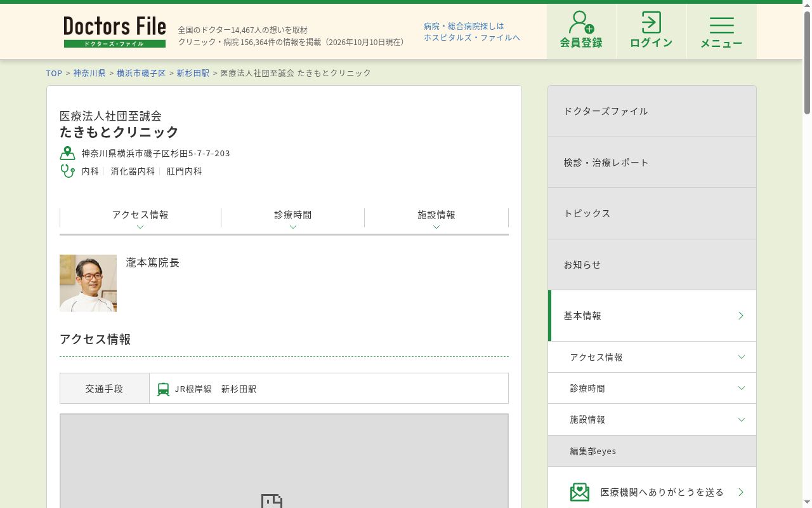Click たきもとクリニック clinic heading

click(119, 132)
